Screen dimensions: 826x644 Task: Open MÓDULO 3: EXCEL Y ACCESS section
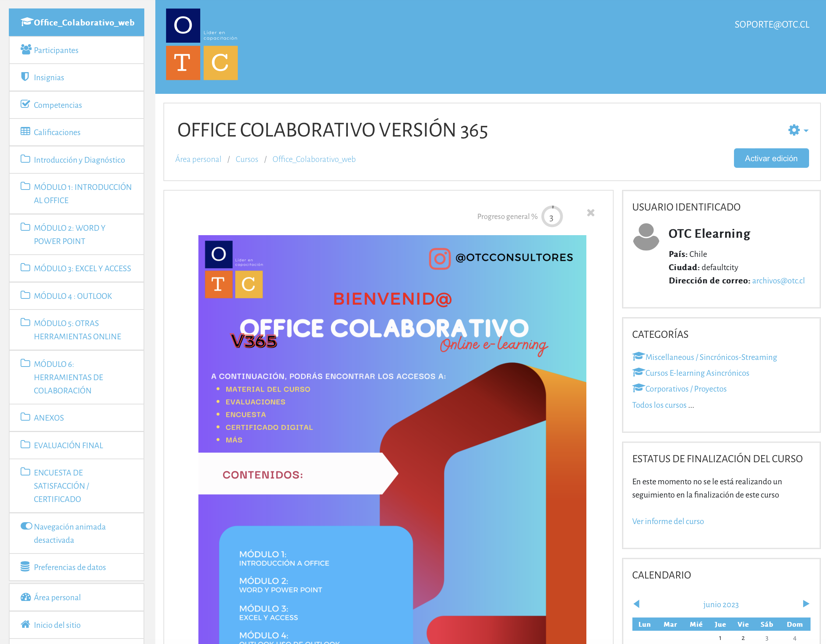(77, 268)
